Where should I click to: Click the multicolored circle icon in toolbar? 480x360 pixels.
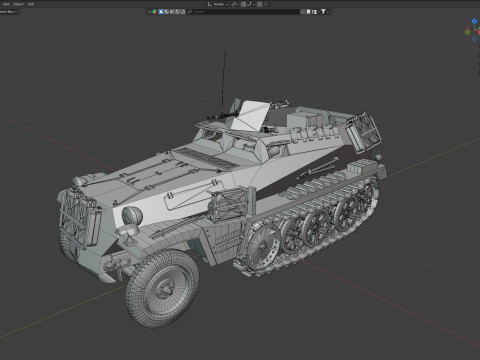(154, 12)
